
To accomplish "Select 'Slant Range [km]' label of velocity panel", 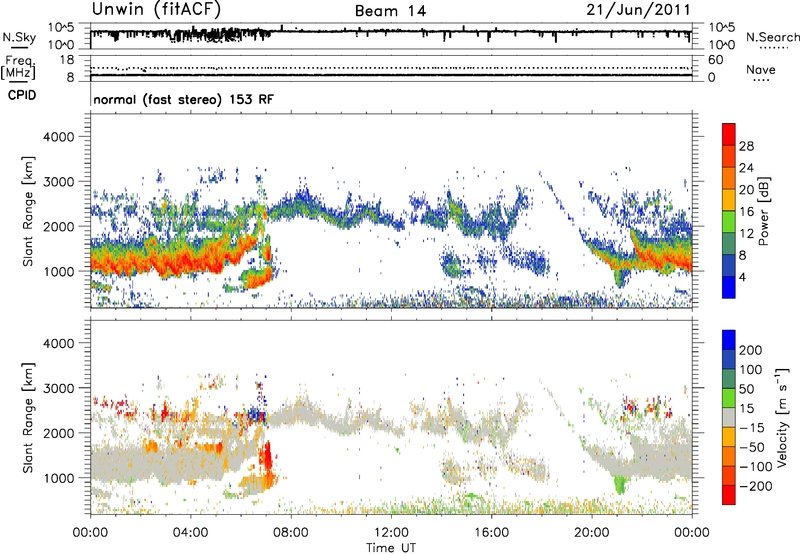I will [x=28, y=418].
